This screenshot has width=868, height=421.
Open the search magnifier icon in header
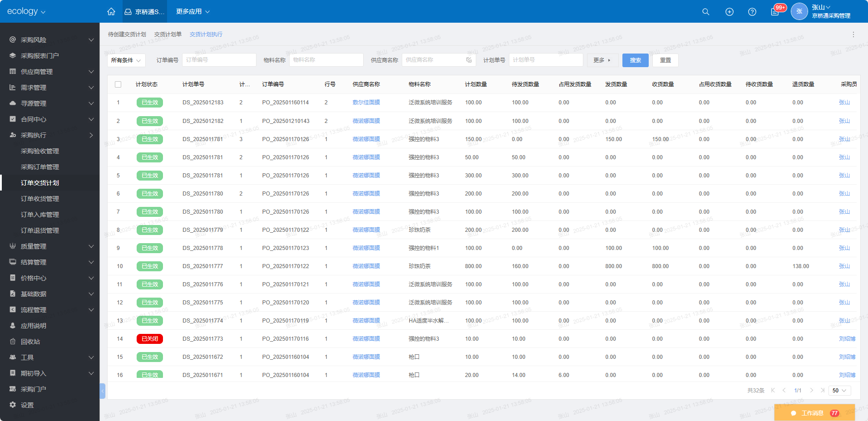point(705,12)
